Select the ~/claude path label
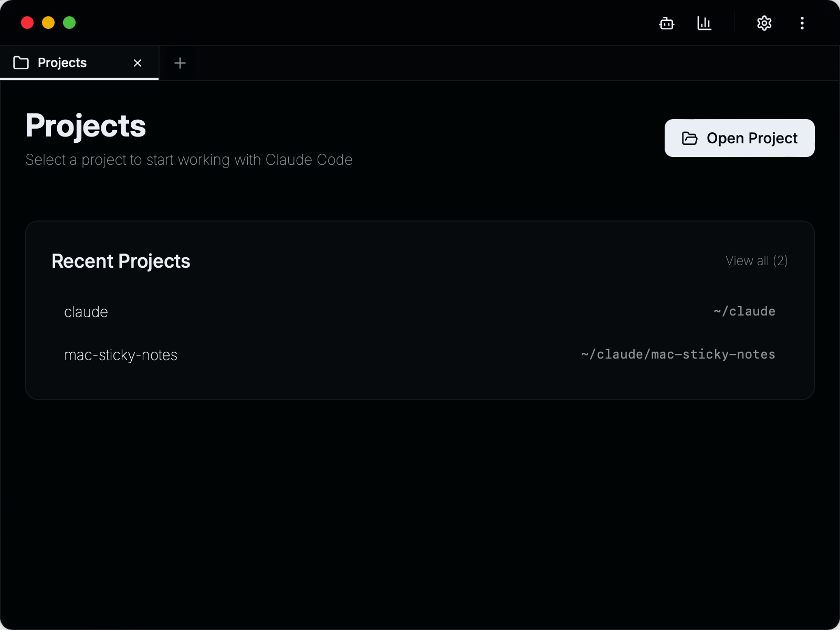 click(744, 311)
